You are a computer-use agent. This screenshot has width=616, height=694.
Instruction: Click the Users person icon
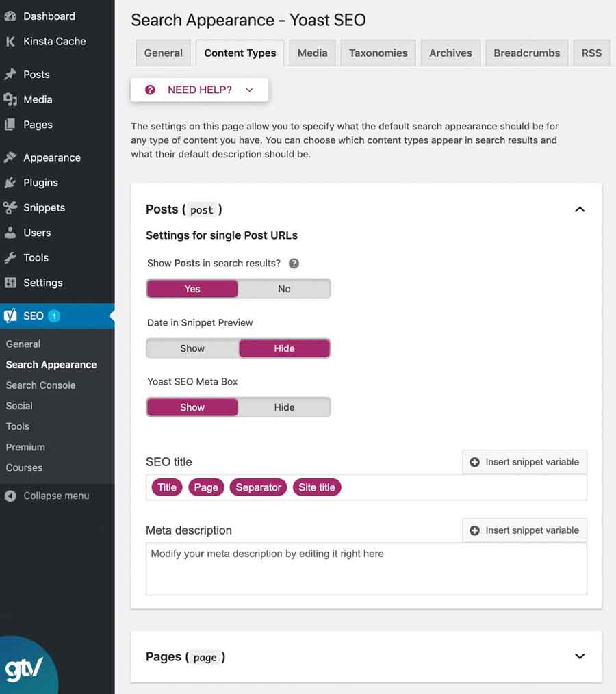(10, 233)
